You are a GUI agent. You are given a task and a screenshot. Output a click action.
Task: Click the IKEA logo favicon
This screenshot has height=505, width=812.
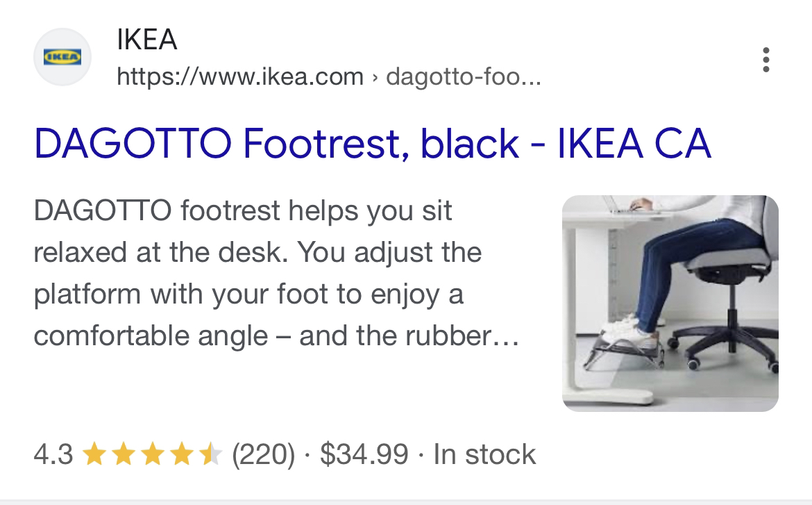[x=62, y=56]
